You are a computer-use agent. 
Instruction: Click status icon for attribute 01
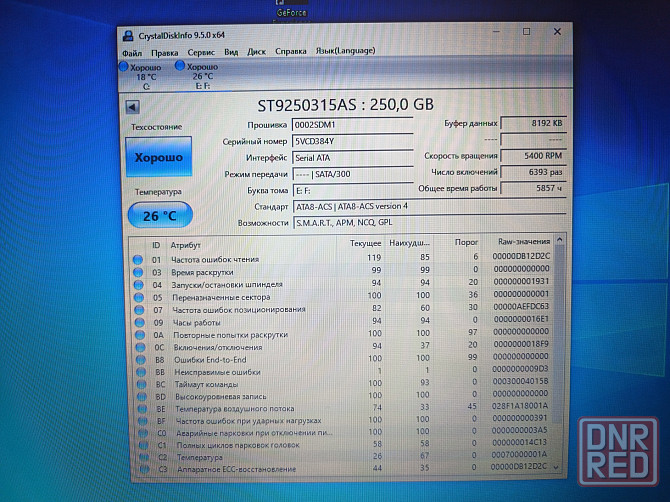[x=138, y=260]
